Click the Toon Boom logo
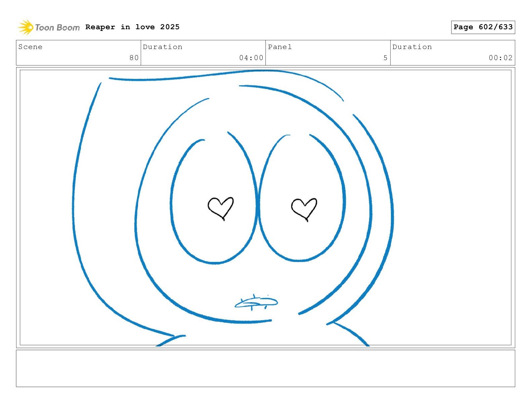This screenshot has width=532, height=411. (49, 27)
